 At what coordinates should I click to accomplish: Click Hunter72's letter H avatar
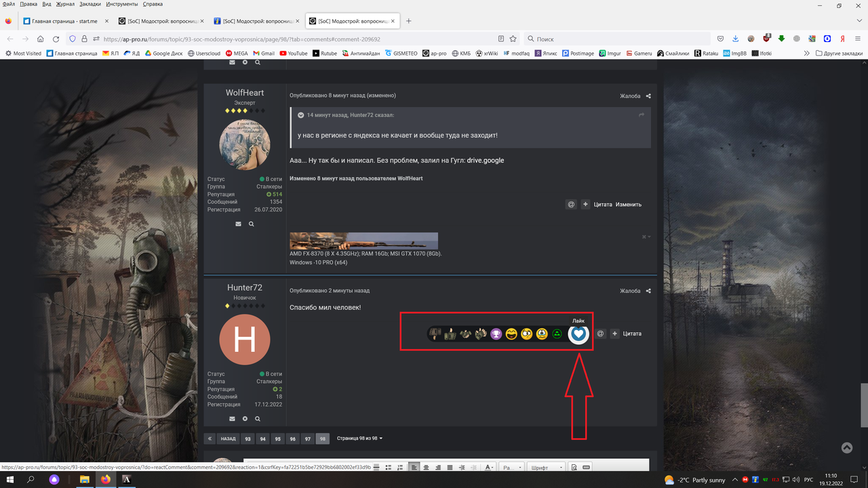coord(245,340)
